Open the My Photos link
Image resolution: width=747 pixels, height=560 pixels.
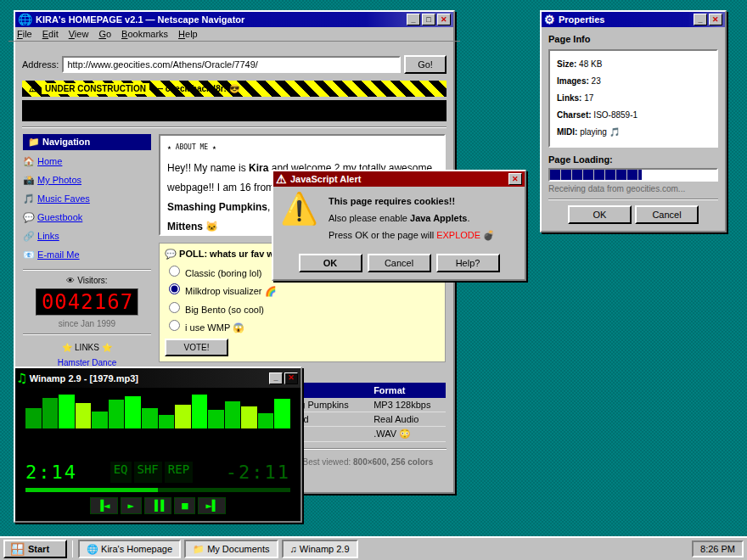point(59,180)
